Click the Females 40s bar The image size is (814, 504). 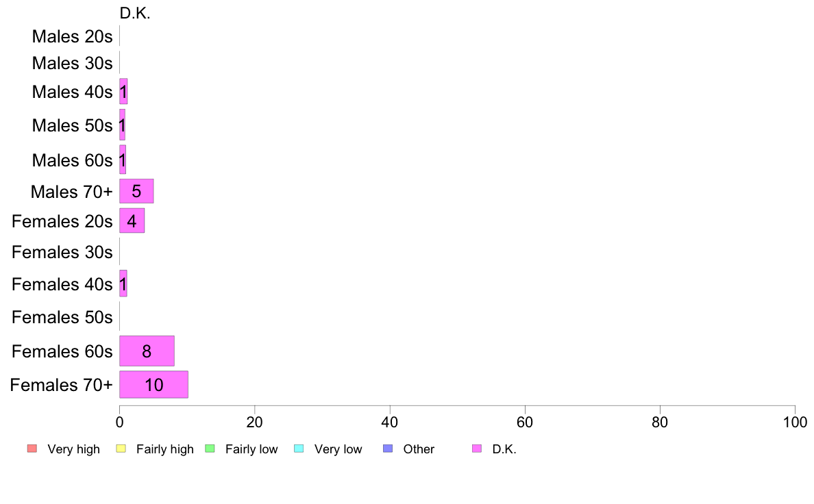(x=123, y=283)
